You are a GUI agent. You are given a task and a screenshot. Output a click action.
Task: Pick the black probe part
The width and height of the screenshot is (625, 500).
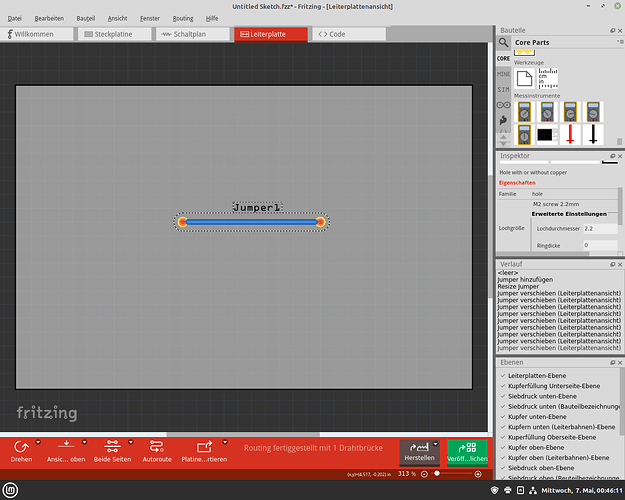pos(593,134)
